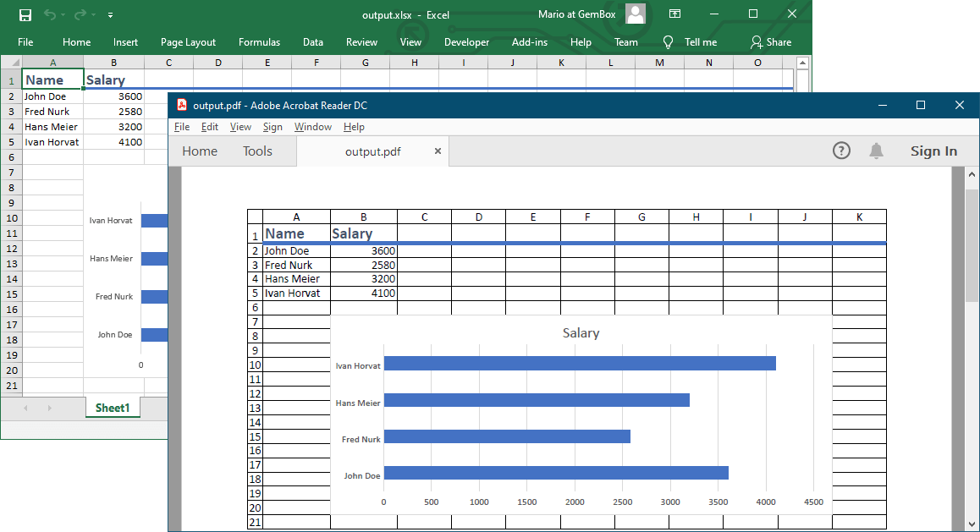
Task: Click the Sign In button
Action: click(933, 151)
